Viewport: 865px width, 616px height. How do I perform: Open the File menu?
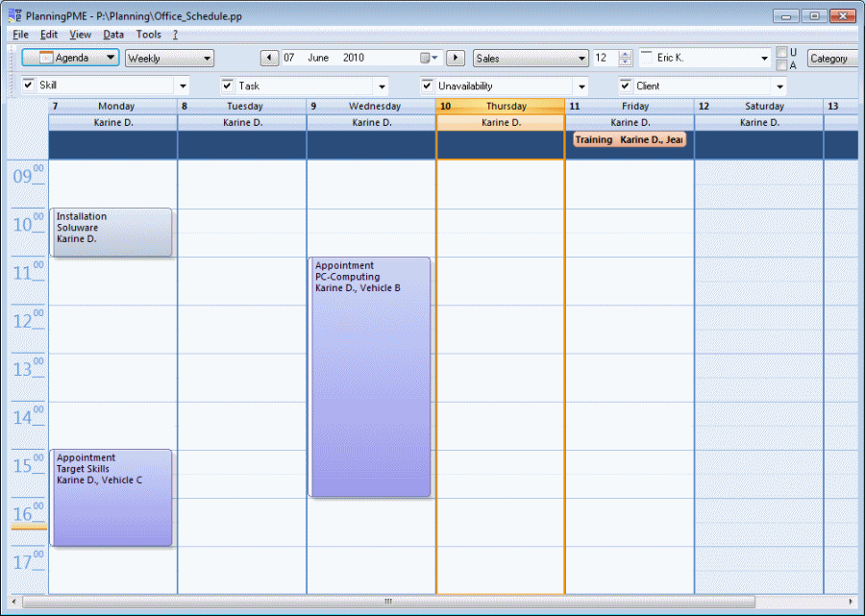click(20, 35)
